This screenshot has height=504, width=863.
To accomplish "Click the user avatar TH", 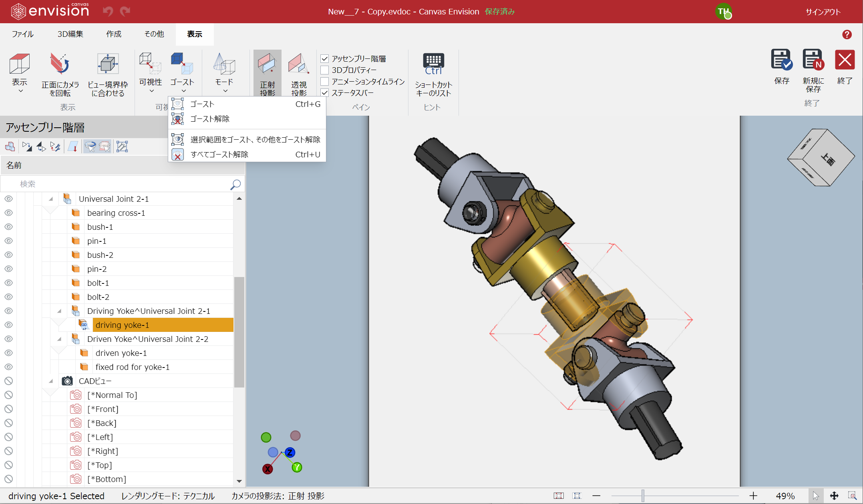I will pos(723,11).
